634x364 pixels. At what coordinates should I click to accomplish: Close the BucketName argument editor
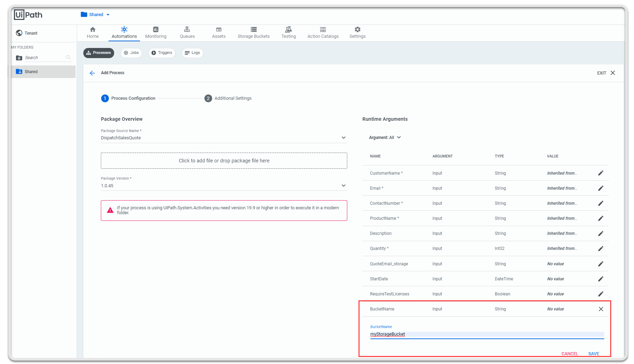click(x=601, y=309)
